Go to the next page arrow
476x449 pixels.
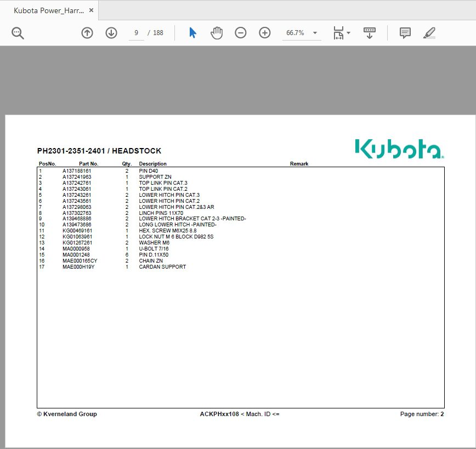pos(111,33)
